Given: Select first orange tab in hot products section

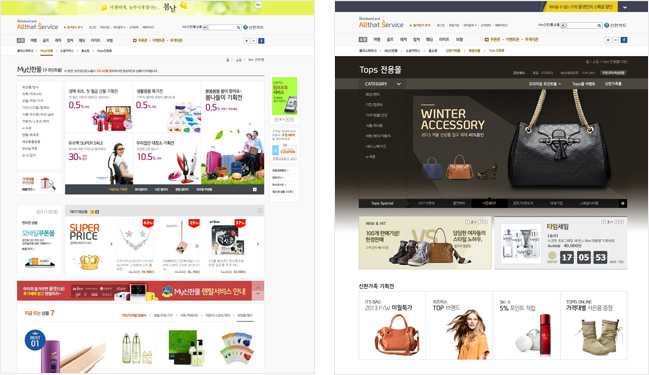Looking at the screenshot, I should (134, 315).
